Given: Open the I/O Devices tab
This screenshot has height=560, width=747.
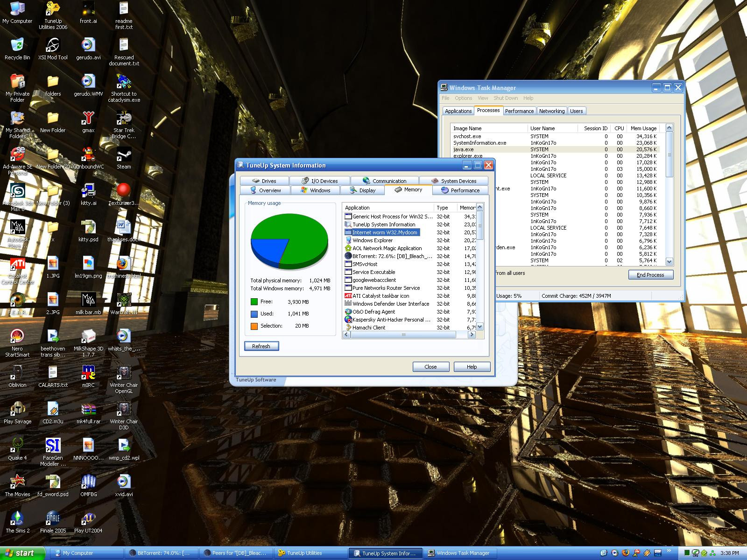Looking at the screenshot, I should click(320, 181).
